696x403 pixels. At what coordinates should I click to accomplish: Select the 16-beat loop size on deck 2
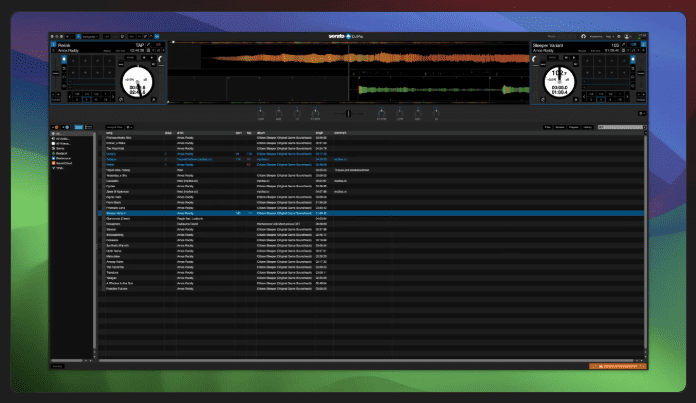pyautogui.click(x=620, y=100)
